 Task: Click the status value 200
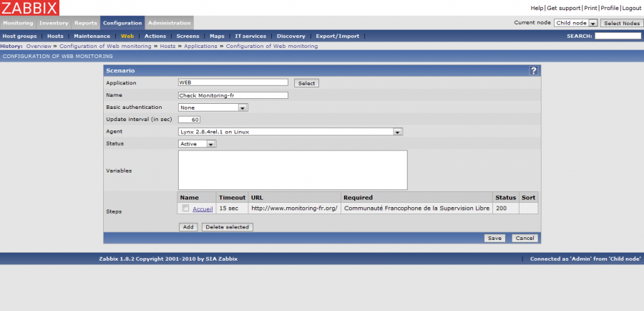[x=501, y=209]
